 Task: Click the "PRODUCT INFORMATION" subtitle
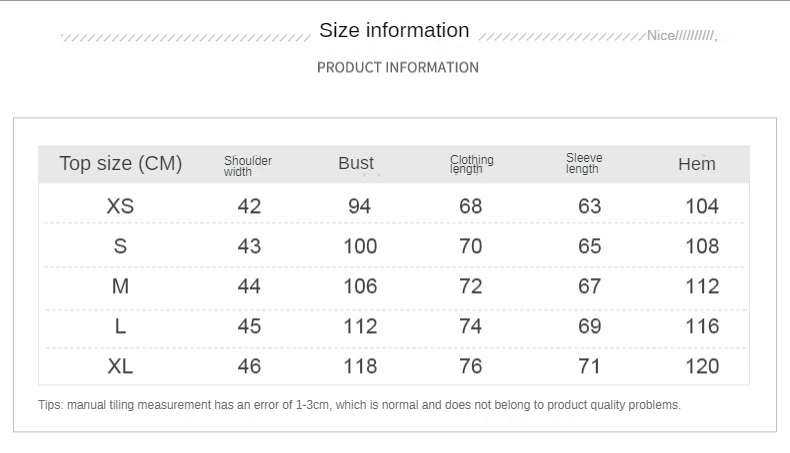(x=397, y=68)
